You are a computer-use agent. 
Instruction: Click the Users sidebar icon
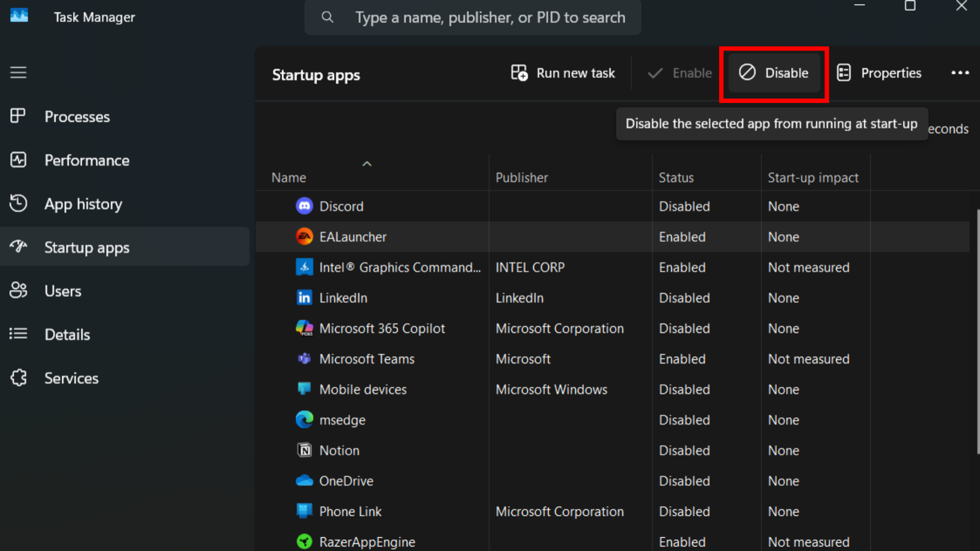coord(18,290)
